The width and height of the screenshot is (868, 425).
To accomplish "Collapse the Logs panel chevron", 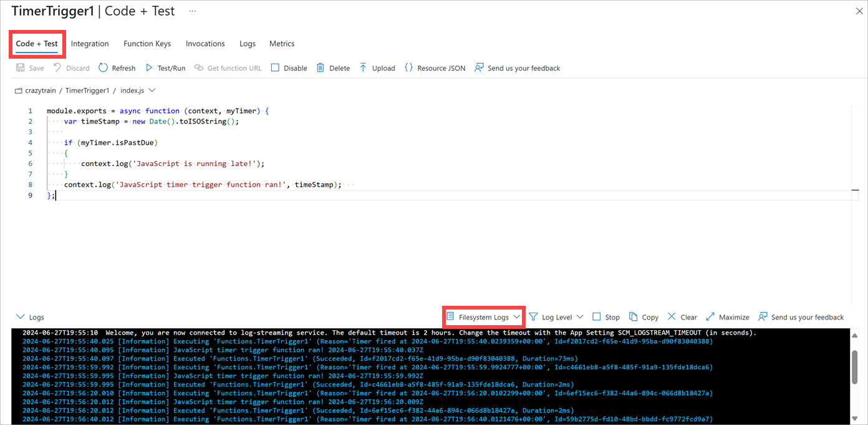I will tap(20, 317).
